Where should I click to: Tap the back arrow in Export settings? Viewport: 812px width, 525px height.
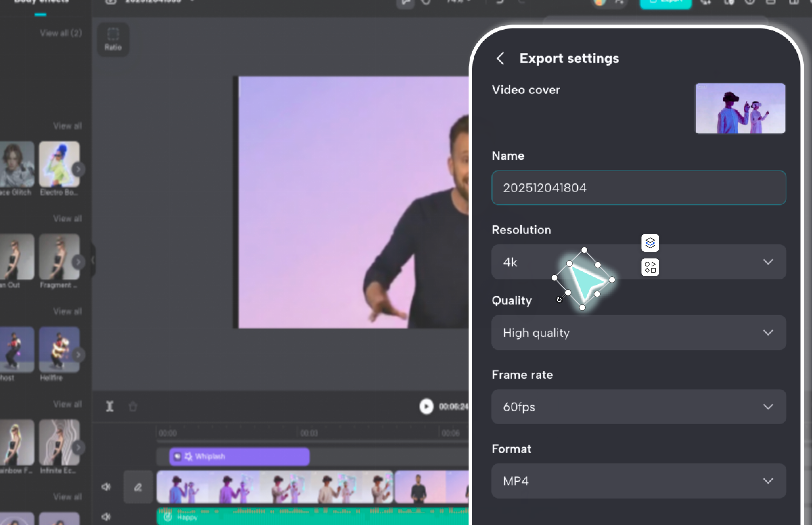[500, 59]
